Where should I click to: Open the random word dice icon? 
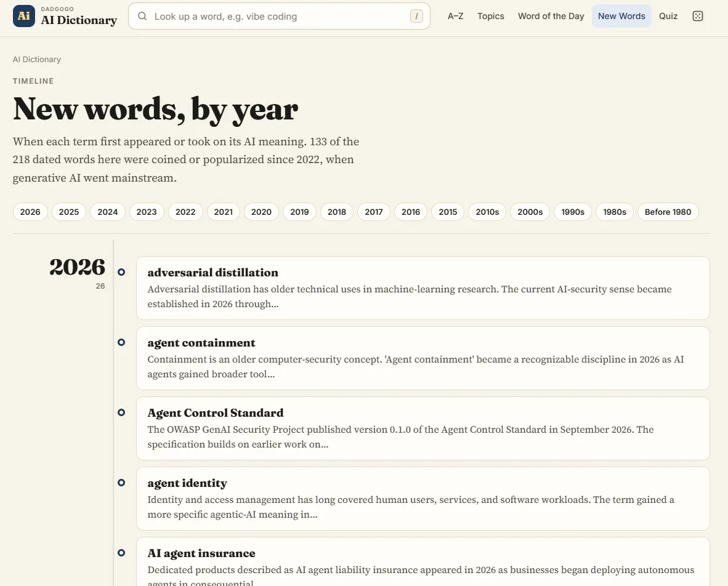tap(697, 16)
